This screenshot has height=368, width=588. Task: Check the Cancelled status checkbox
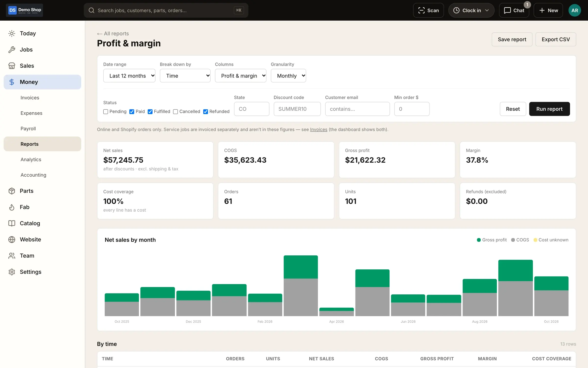point(175,112)
